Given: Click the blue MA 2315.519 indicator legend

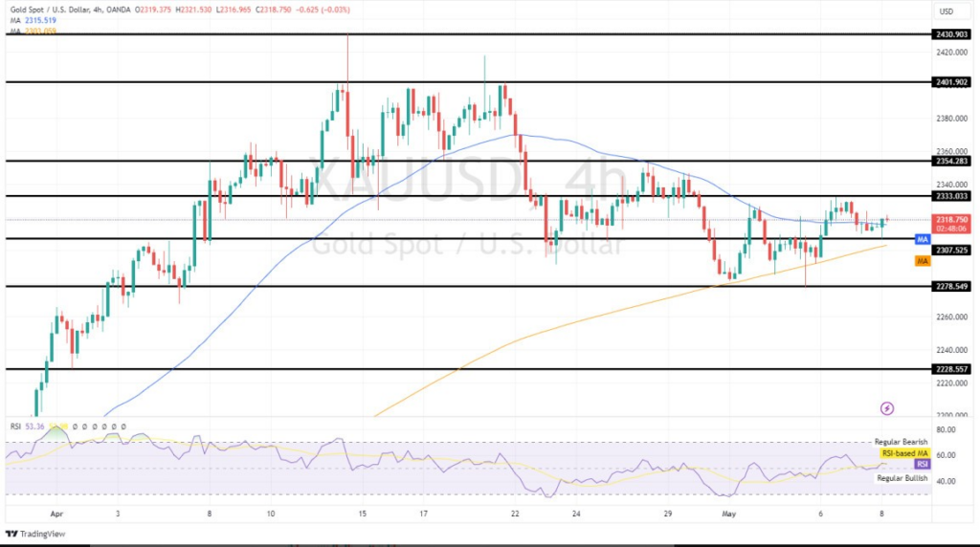Looking at the screenshot, I should (x=33, y=19).
